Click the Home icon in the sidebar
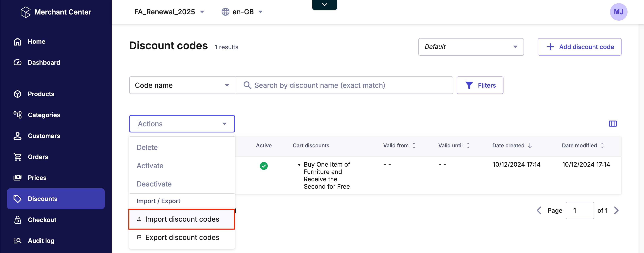Viewport: 644px width, 253px height. point(17,42)
